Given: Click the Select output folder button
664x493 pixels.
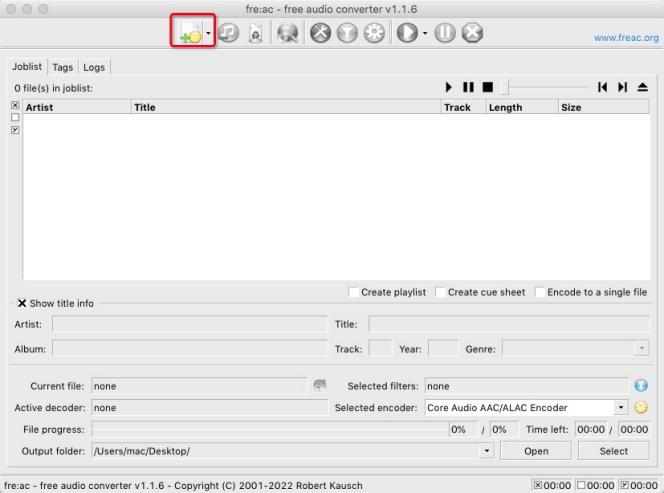Looking at the screenshot, I should point(614,451).
